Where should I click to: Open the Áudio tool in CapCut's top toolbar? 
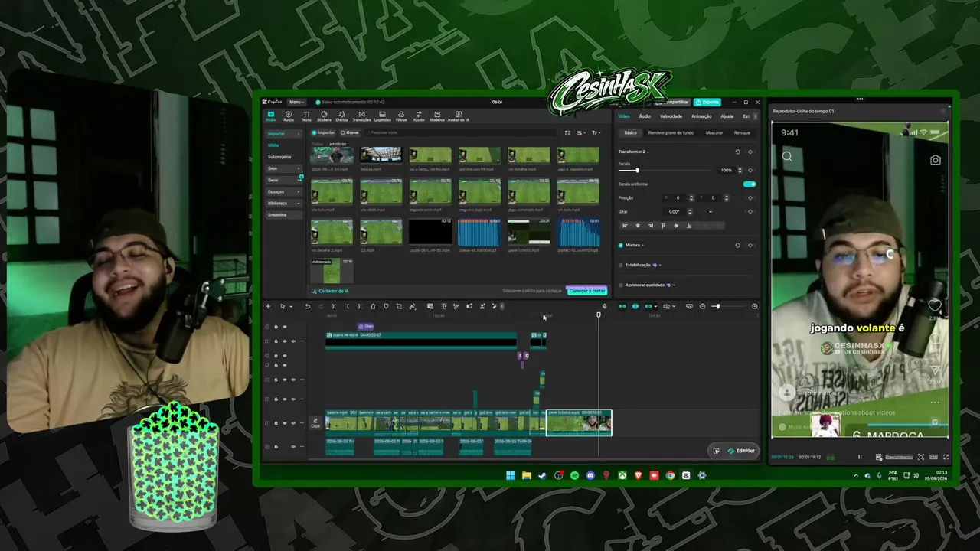click(289, 116)
